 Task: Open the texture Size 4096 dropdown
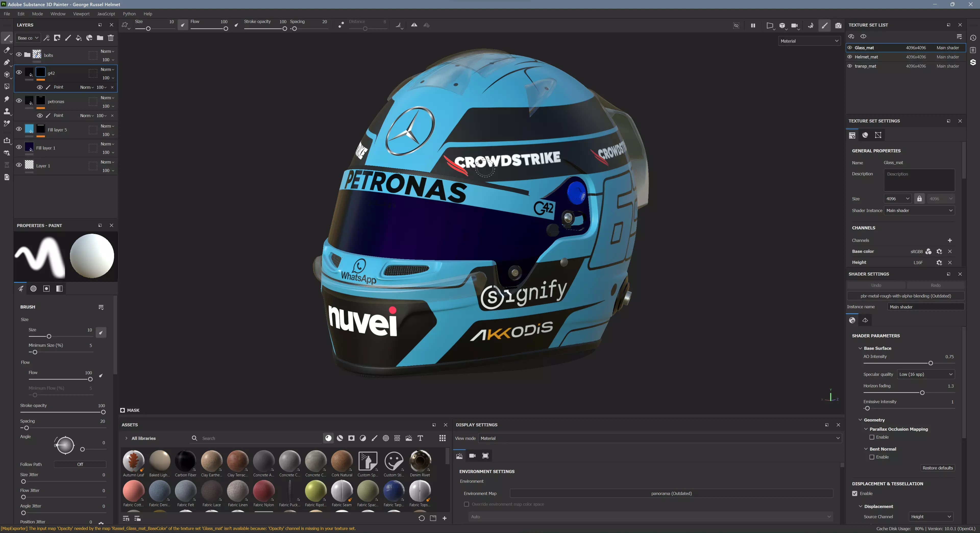point(898,199)
